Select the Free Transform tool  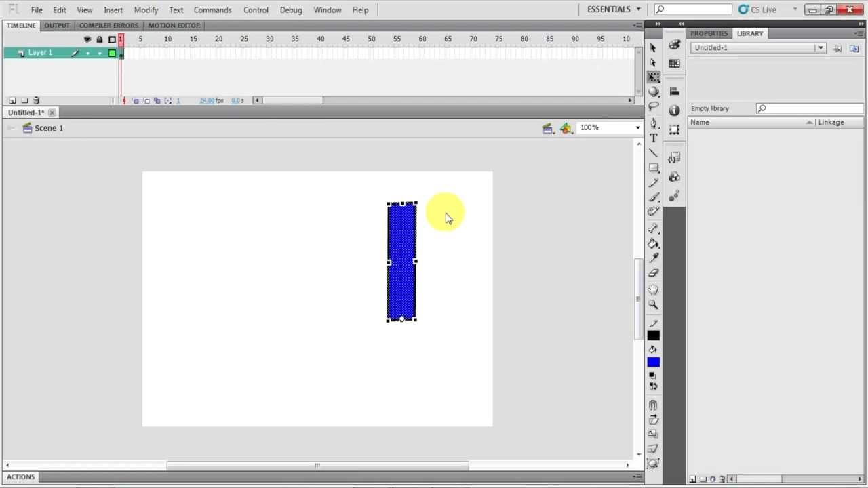point(653,77)
